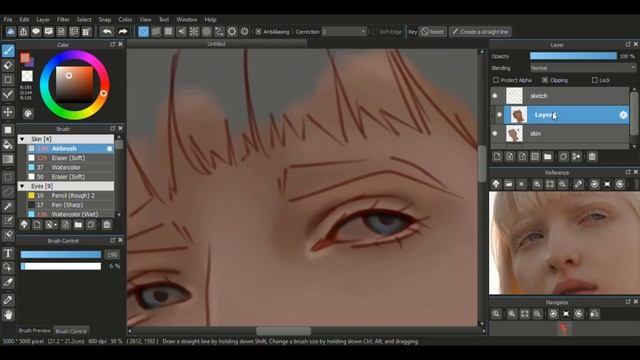This screenshot has height=360, width=640.
Task: Pick the Bucket fill tool
Action: (8, 144)
